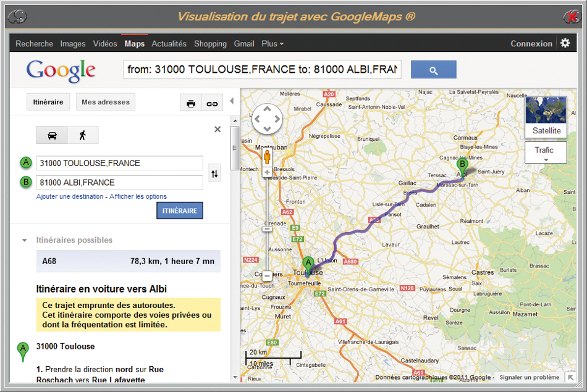Click the "Carmaux" label on the map
Image resolution: width=587 pixels, height=392 pixels.
click(x=465, y=138)
